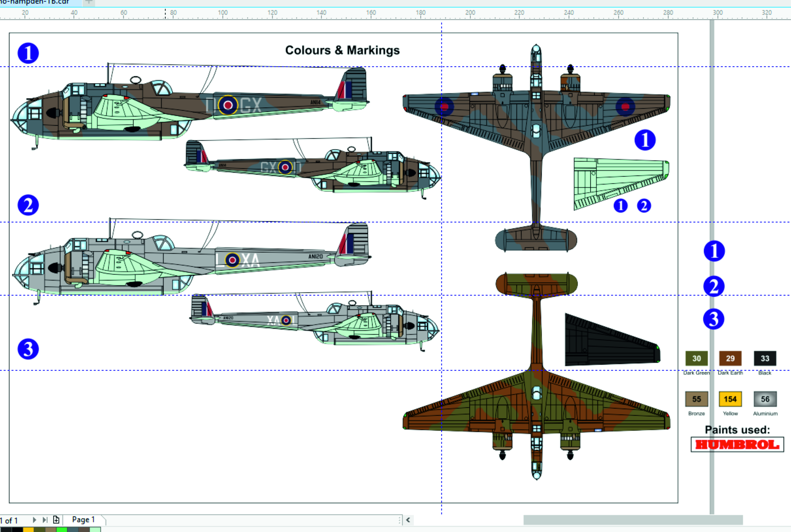
Task: Select the yellow paint chip numbered 154
Action: tap(730, 399)
